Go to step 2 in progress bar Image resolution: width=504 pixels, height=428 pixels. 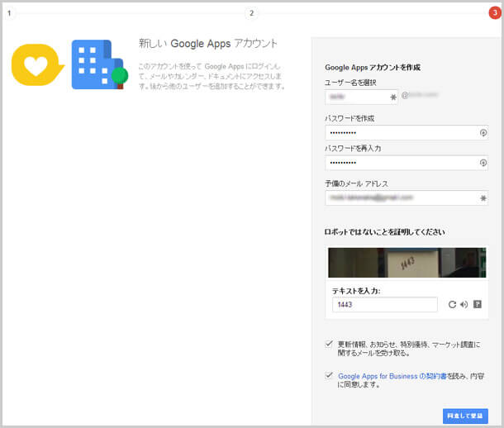[251, 13]
